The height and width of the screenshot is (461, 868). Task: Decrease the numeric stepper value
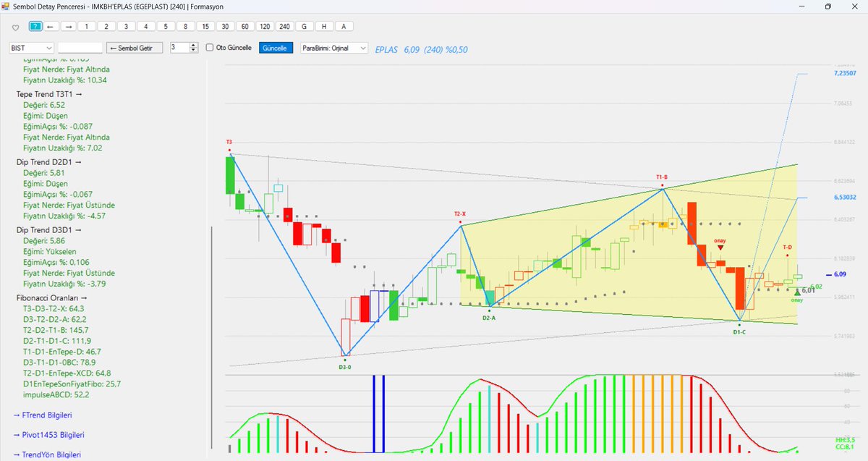tap(193, 51)
